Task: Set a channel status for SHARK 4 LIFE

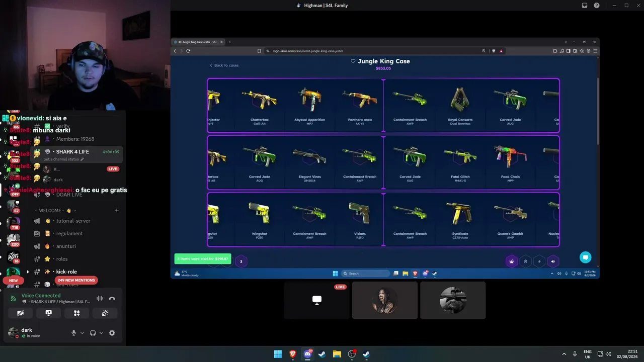Action: (63, 159)
